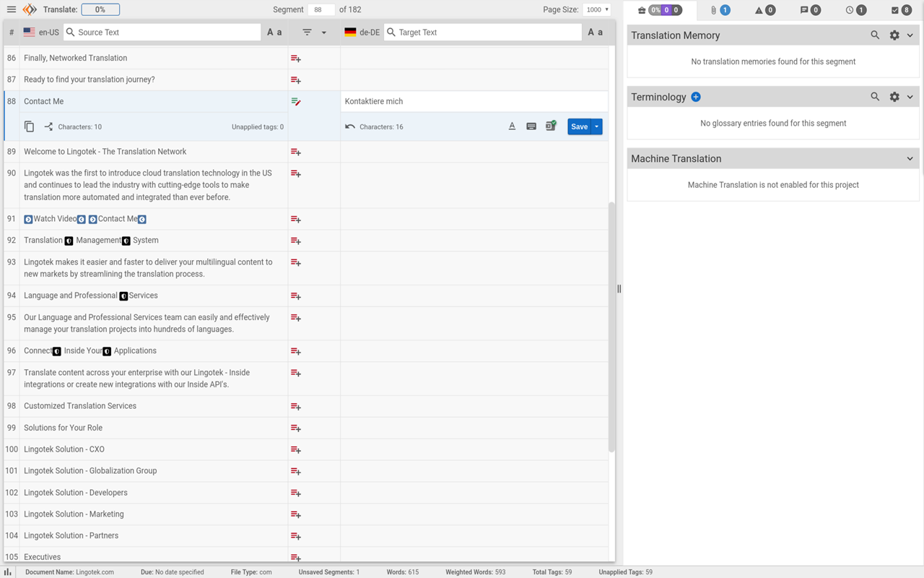Click the statistics chart icon in status bar
924x578 pixels.
[x=8, y=572]
